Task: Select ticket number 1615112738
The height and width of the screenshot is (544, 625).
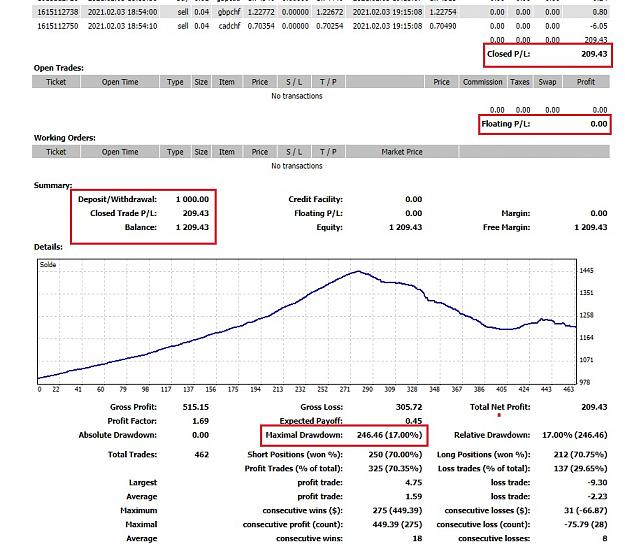Action: click(x=58, y=12)
